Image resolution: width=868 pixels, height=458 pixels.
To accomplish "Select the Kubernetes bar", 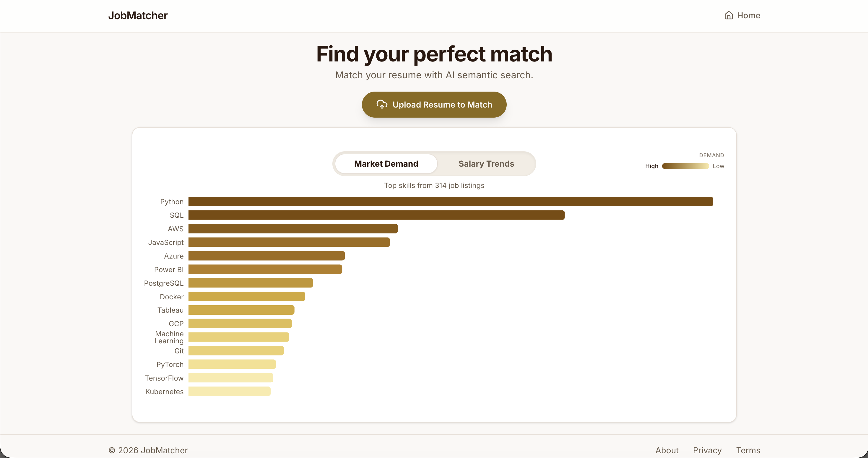I will point(229,391).
